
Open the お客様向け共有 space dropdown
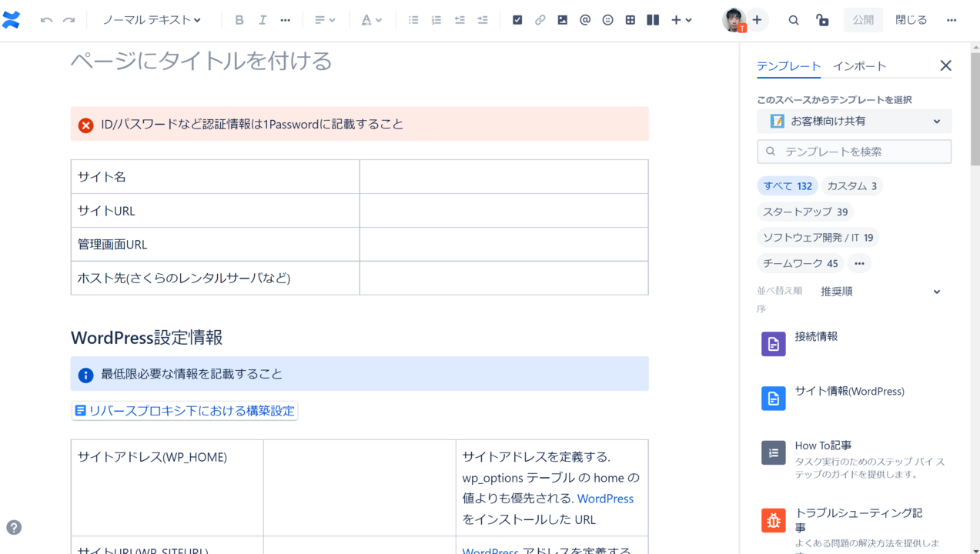pos(855,121)
